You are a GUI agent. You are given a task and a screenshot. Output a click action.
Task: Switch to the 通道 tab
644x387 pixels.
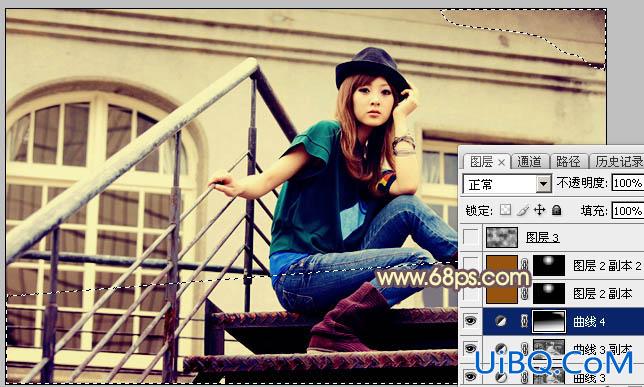[529, 161]
